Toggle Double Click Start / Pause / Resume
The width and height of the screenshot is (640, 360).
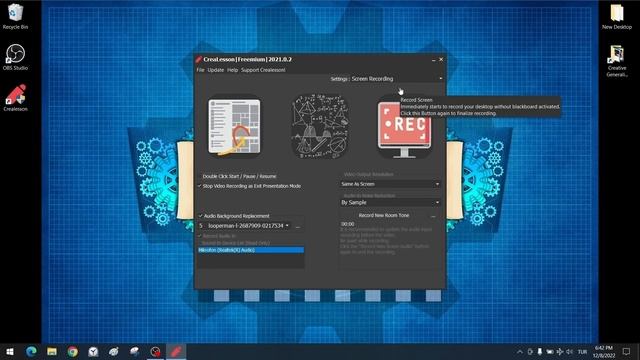tap(239, 176)
